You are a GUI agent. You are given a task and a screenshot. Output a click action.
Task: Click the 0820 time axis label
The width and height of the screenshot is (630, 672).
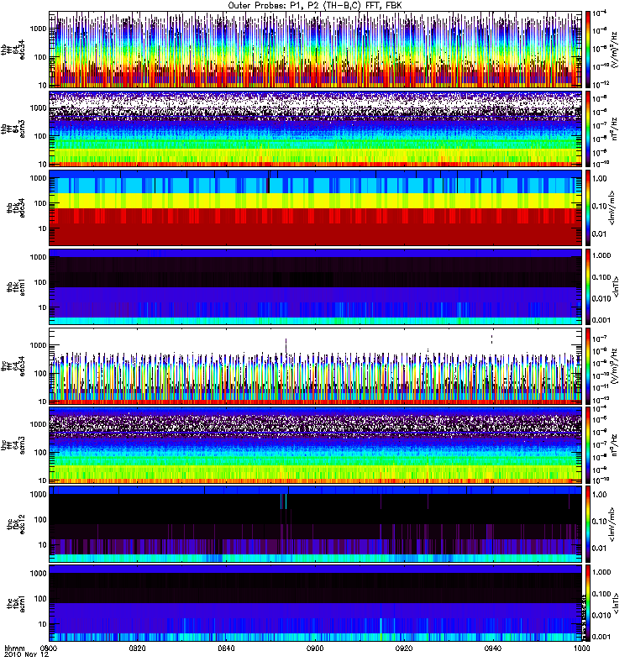coord(138,648)
